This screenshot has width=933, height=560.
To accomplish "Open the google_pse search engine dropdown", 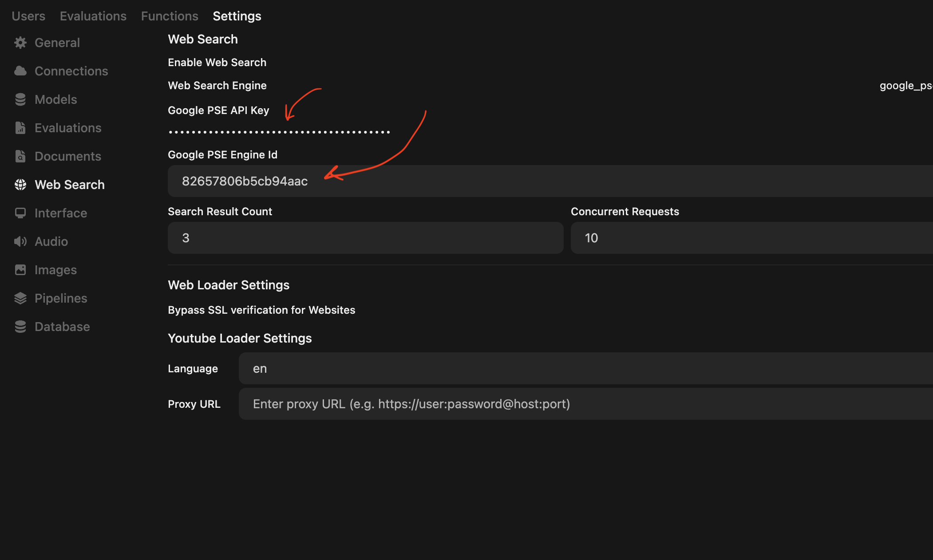I will coord(905,86).
